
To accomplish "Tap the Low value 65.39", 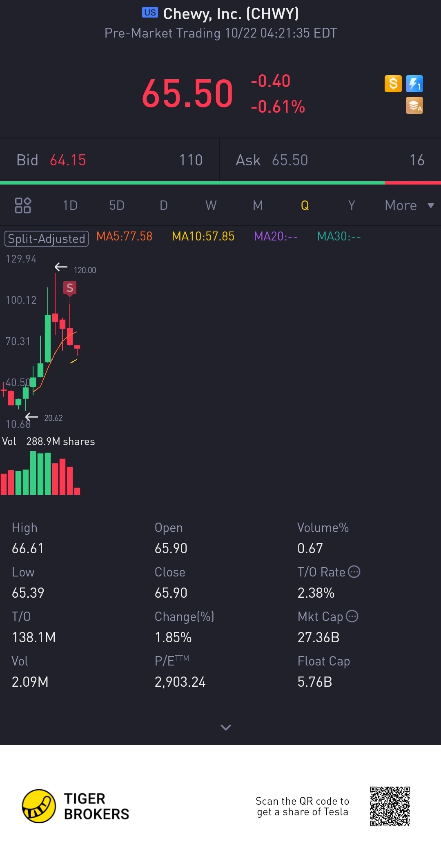I will (28, 593).
